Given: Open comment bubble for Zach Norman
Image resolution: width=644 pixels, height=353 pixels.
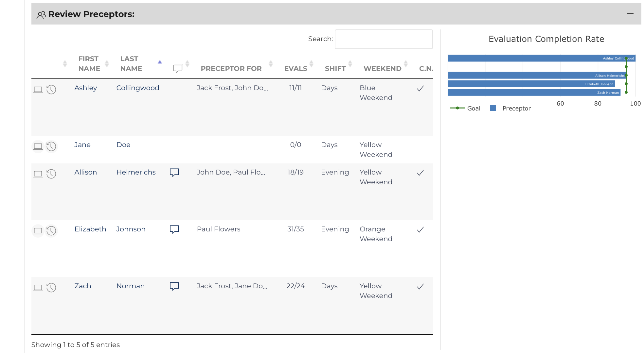Looking at the screenshot, I should coord(174,286).
